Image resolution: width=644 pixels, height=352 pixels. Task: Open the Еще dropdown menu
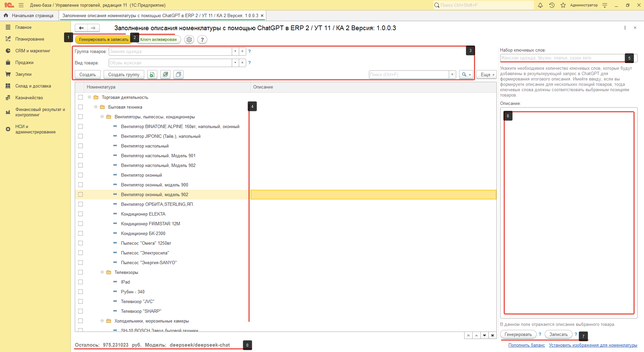(x=486, y=74)
